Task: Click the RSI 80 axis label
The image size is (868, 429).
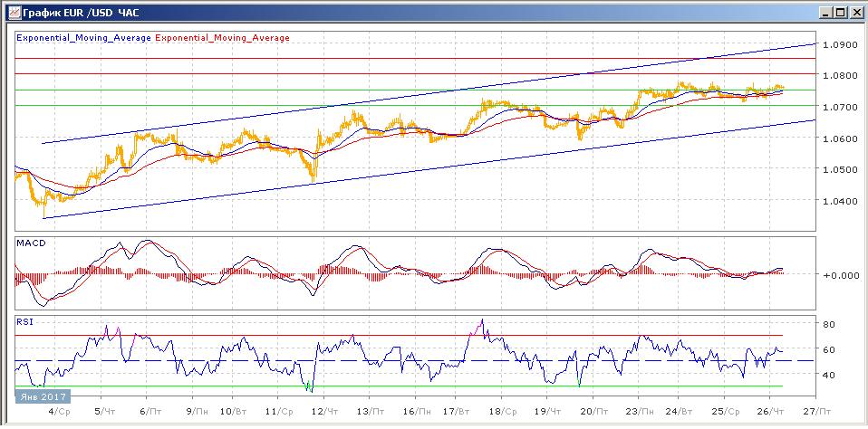Action: pyautogui.click(x=829, y=324)
